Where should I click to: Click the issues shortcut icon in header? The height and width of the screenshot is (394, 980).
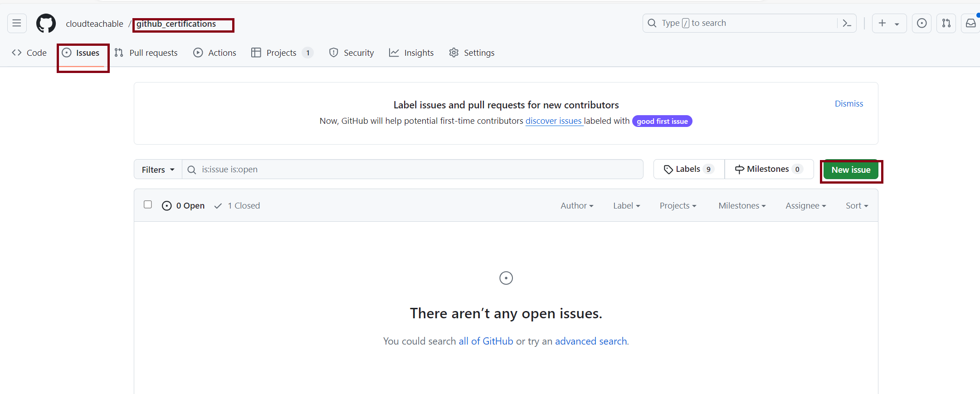point(921,23)
